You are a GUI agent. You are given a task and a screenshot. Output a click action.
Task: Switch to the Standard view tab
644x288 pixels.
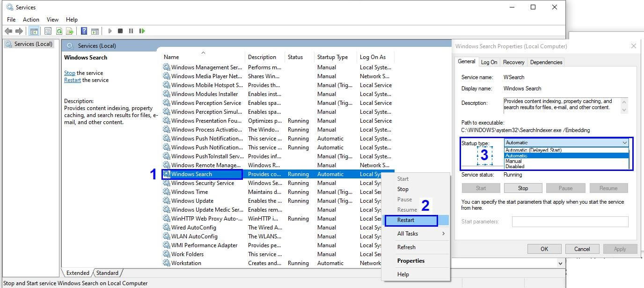point(107,273)
